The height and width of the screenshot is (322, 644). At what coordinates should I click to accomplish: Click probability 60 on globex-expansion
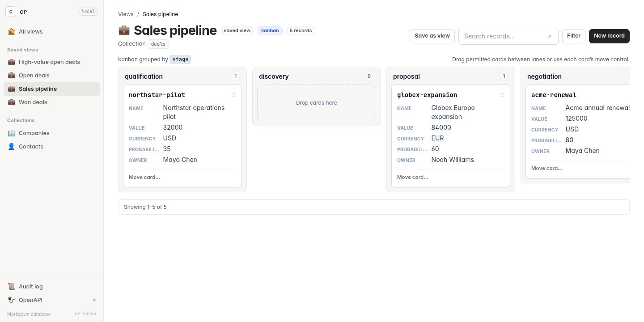coord(435,149)
